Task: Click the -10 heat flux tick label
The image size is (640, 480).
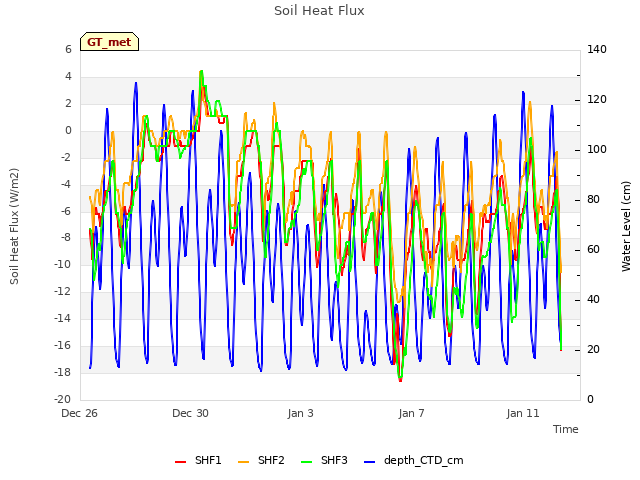Action: click(62, 264)
